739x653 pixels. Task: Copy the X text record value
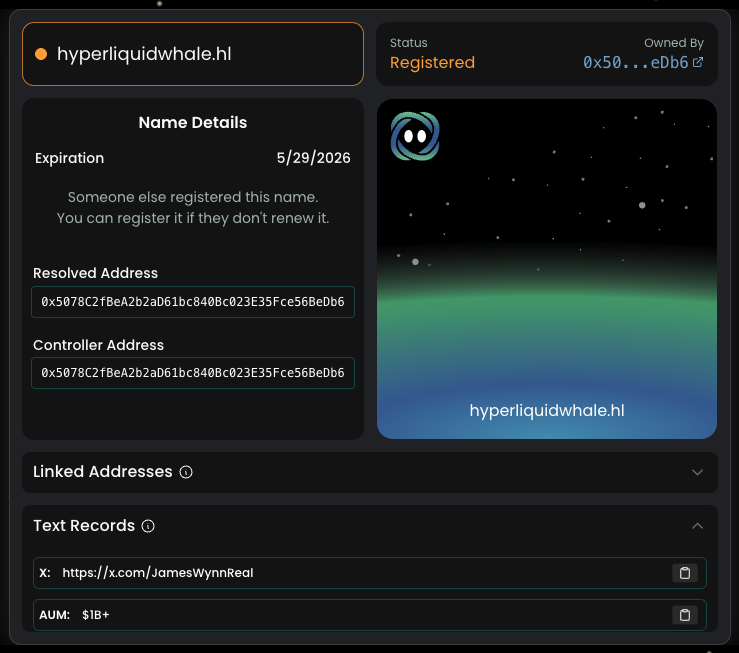pyautogui.click(x=685, y=573)
